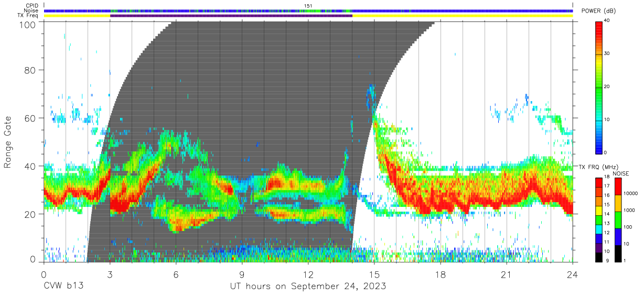644x297 pixels.
Task: Click the TX Freq row label at top left
Action: pos(27,16)
